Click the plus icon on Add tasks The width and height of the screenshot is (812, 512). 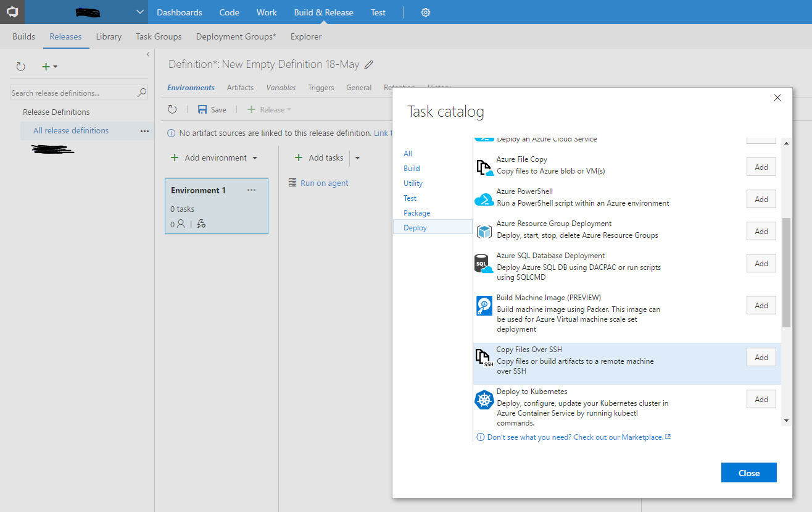pos(299,157)
